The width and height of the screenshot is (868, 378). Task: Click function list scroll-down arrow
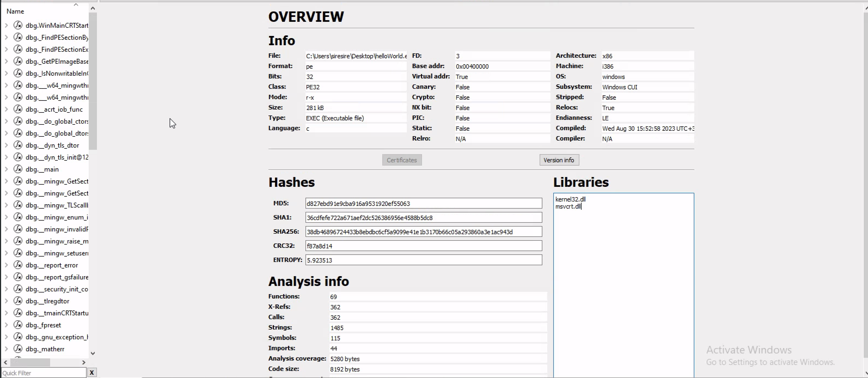coord(93,353)
